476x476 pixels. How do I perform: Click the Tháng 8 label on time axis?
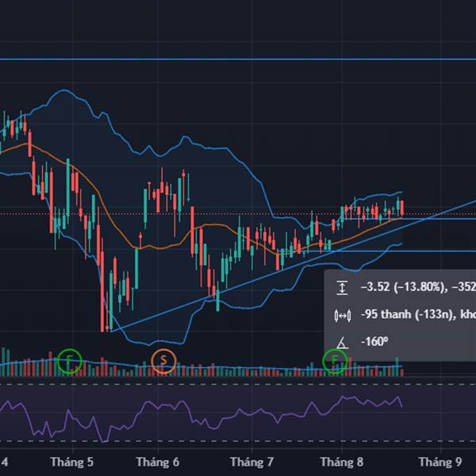342,463
